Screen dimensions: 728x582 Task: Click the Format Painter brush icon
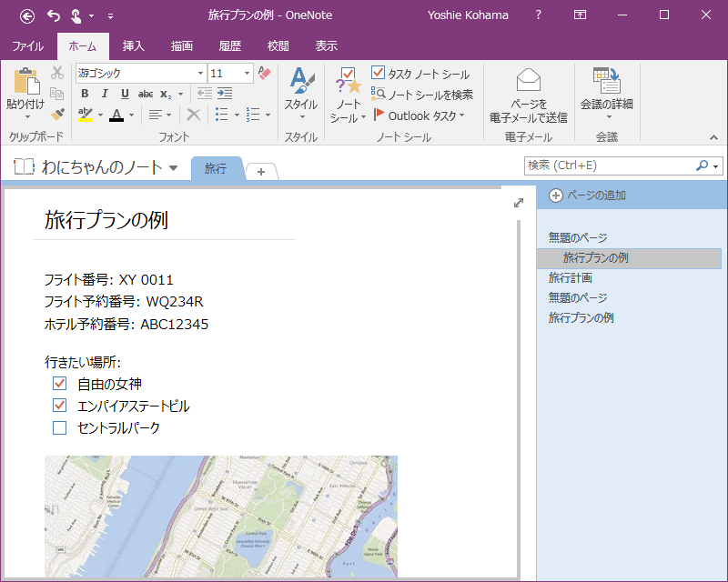(x=57, y=114)
